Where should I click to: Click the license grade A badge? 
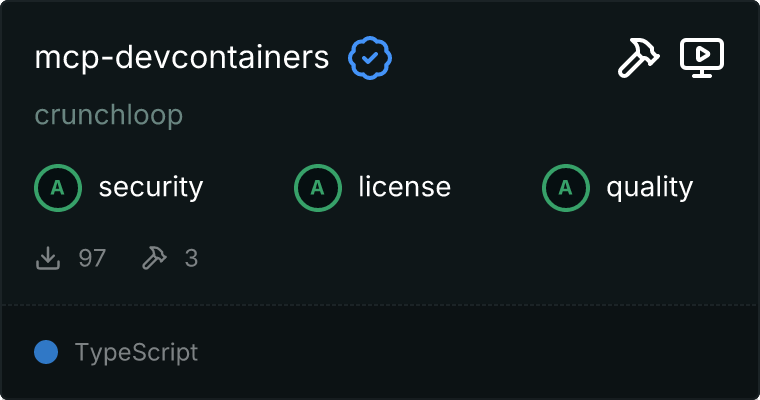[317, 188]
